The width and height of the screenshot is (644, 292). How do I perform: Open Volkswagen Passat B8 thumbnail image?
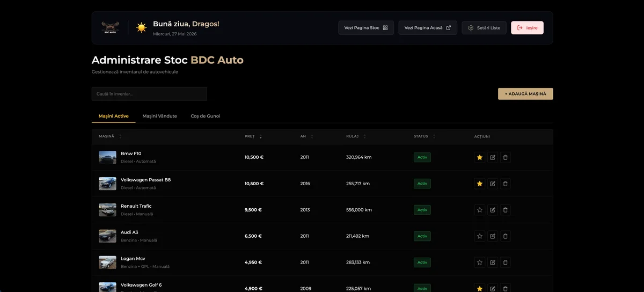point(107,184)
